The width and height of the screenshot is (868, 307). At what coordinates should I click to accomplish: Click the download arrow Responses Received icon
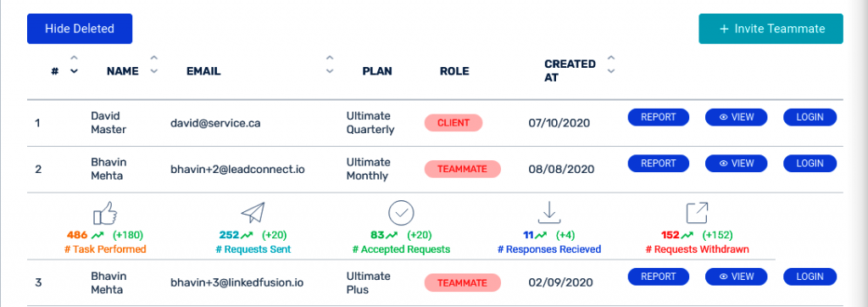click(548, 213)
